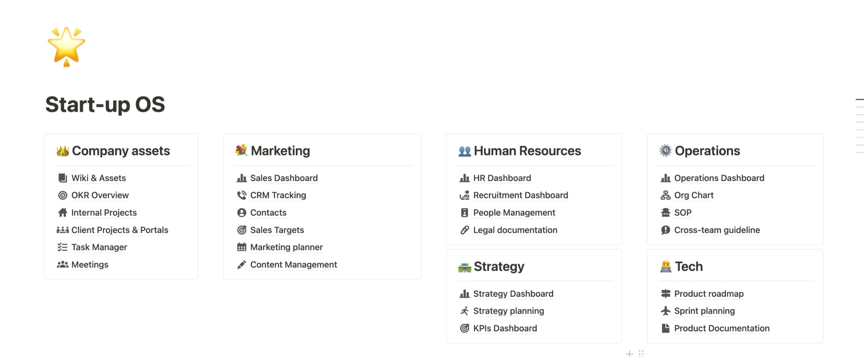Viewport: 868px width, 357px height.
Task: Open the KPIs Dashboard link
Action: (x=505, y=328)
